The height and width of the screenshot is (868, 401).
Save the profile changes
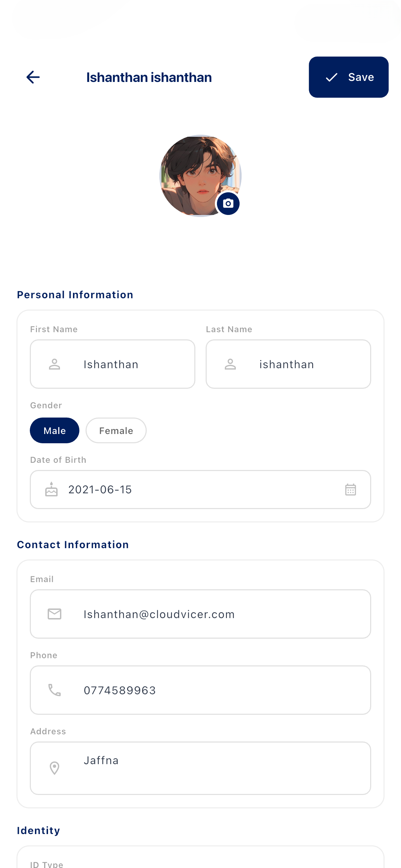[349, 77]
